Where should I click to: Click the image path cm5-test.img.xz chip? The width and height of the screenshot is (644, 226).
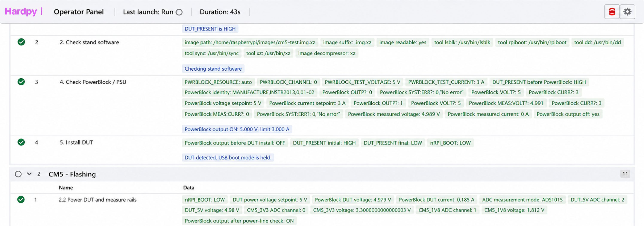[250, 42]
